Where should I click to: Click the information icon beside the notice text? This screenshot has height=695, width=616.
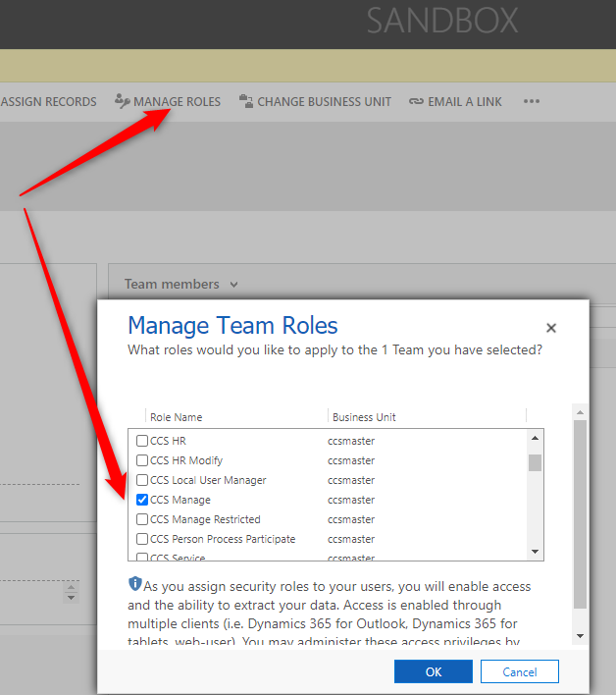pyautogui.click(x=135, y=584)
